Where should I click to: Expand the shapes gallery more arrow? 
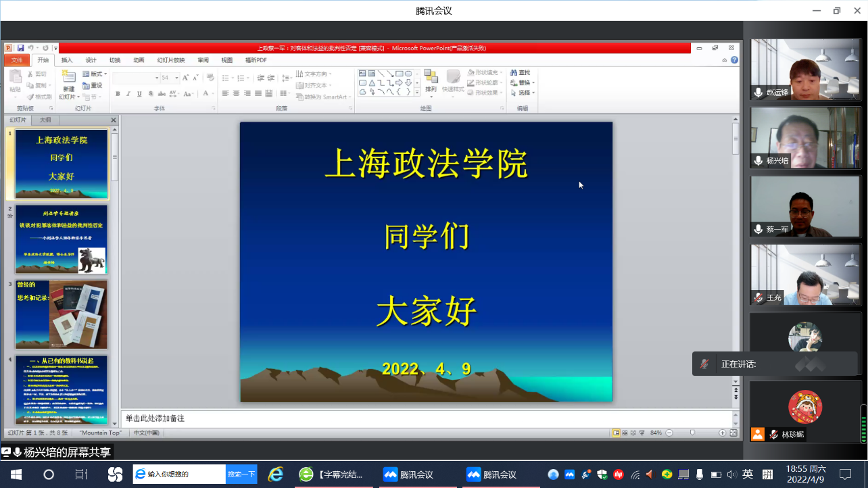coord(417,92)
